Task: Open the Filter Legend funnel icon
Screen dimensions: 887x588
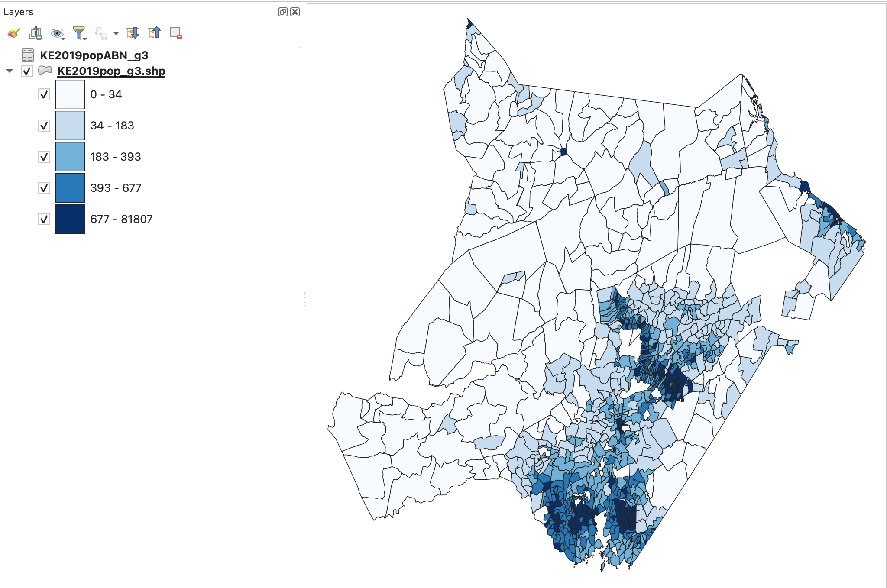Action: (x=80, y=33)
